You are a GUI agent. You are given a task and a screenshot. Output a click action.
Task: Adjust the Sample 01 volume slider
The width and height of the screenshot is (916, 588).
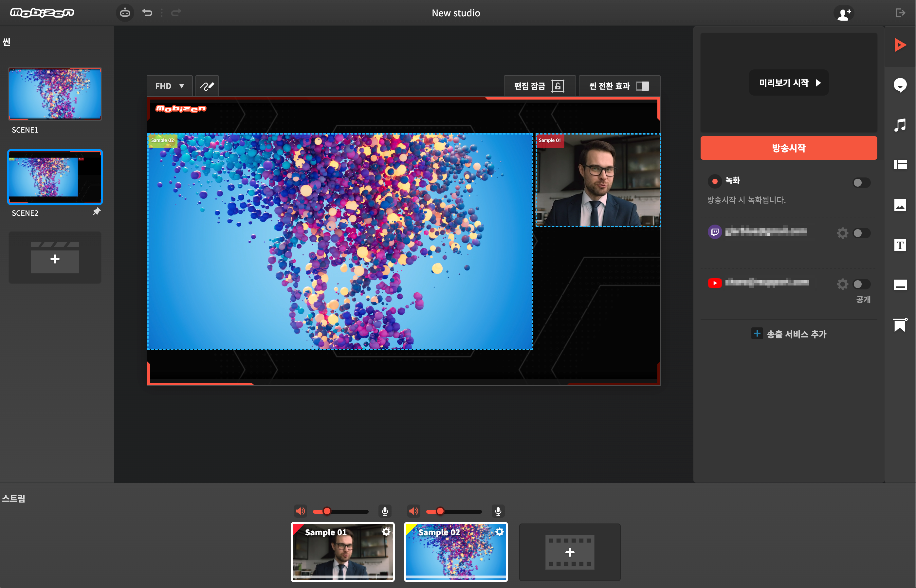(327, 511)
